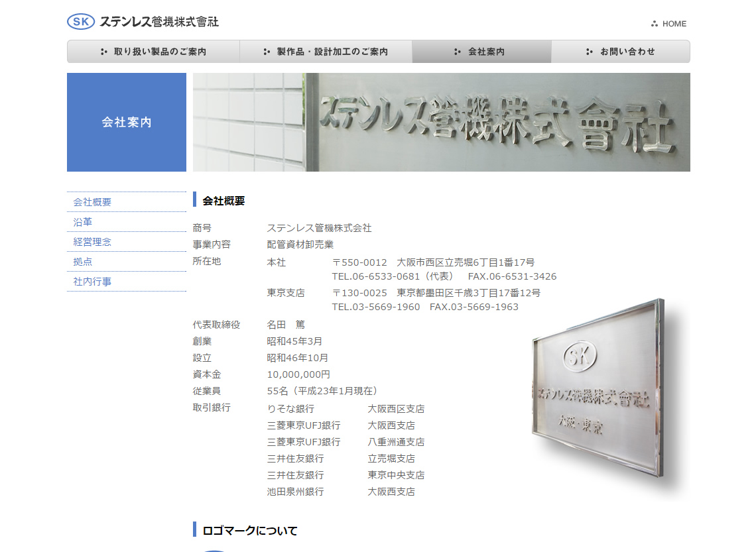Click the ステンレス管機株式會社 header logo text
This screenshot has height=552, width=756.
point(159,22)
